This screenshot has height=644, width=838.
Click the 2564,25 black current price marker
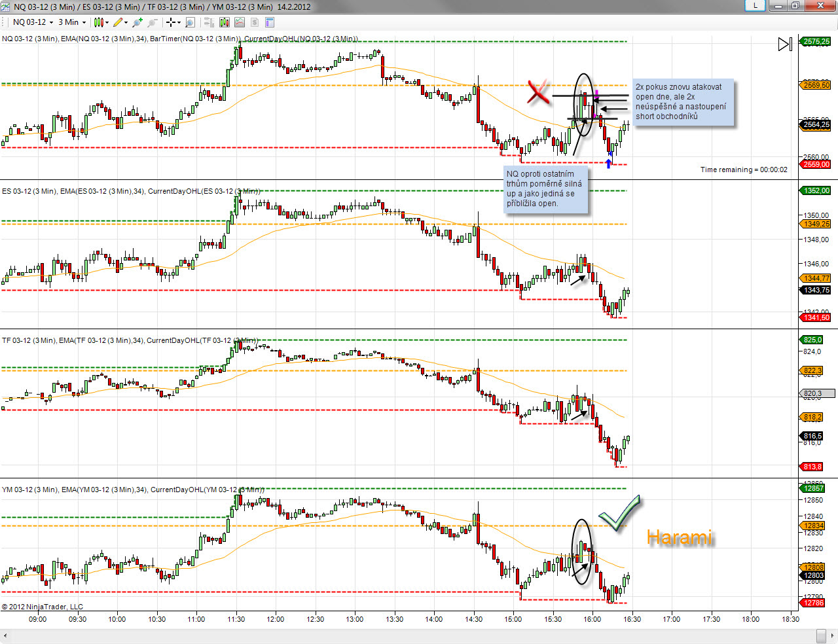(x=816, y=124)
